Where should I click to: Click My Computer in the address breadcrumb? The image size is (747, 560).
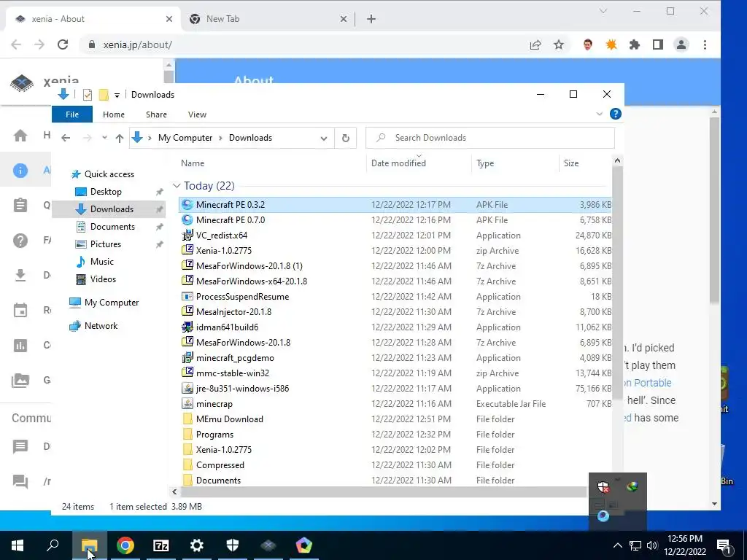[185, 138]
